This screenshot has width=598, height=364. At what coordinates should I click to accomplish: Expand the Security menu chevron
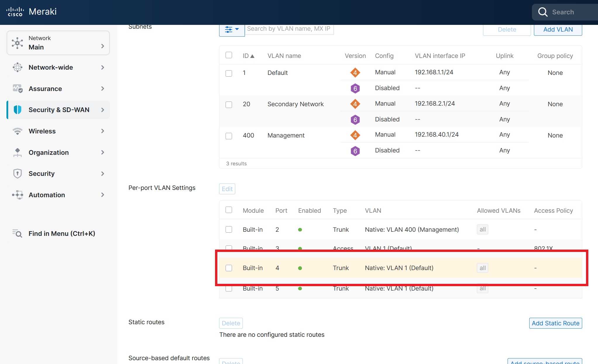tap(102, 174)
